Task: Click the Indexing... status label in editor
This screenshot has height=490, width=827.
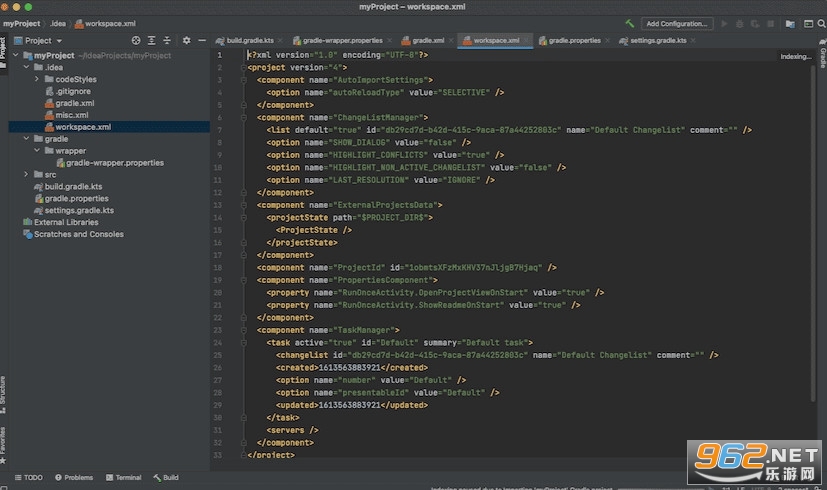Action: 796,56
